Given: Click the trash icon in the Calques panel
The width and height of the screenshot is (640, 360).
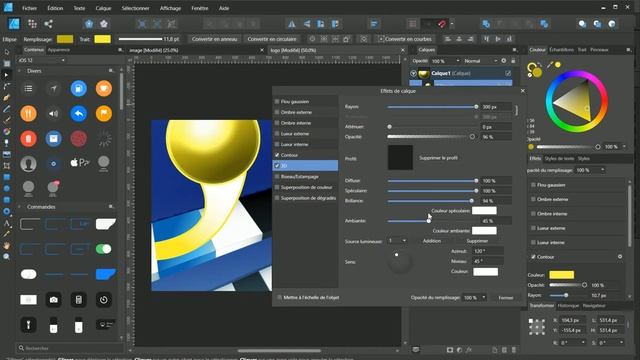Looking at the screenshot, I should pyautogui.click(x=513, y=350).
